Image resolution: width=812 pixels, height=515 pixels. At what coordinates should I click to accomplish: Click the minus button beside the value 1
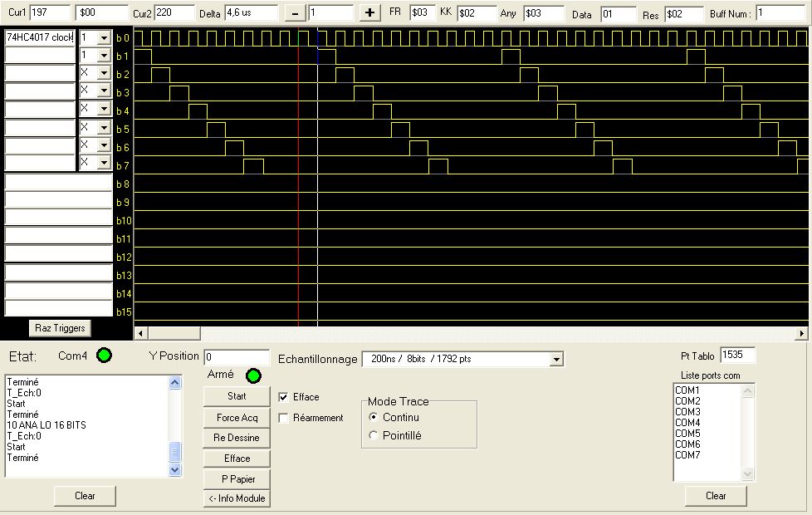[x=296, y=13]
